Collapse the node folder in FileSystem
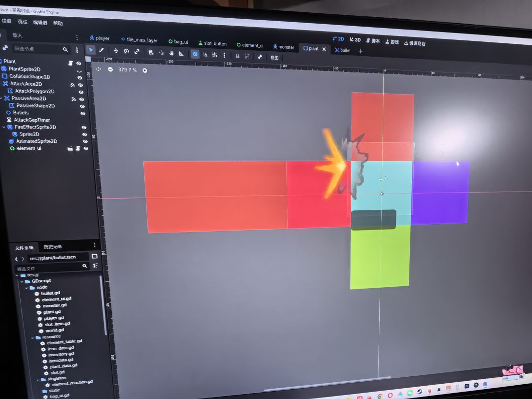Screen dimensions: 532x399 (x=26, y=288)
